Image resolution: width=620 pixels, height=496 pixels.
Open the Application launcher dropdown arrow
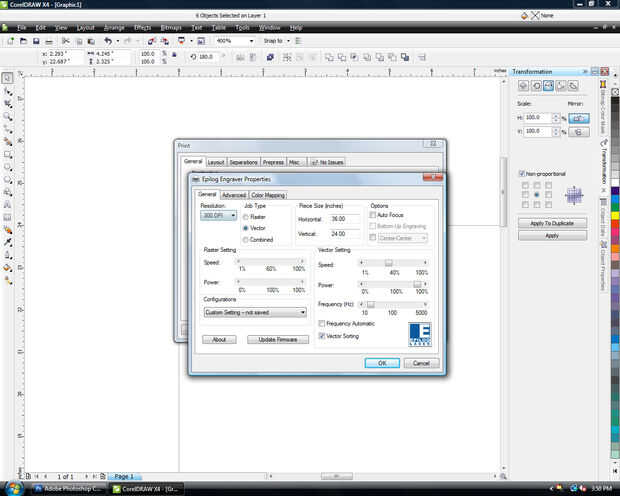[x=191, y=41]
